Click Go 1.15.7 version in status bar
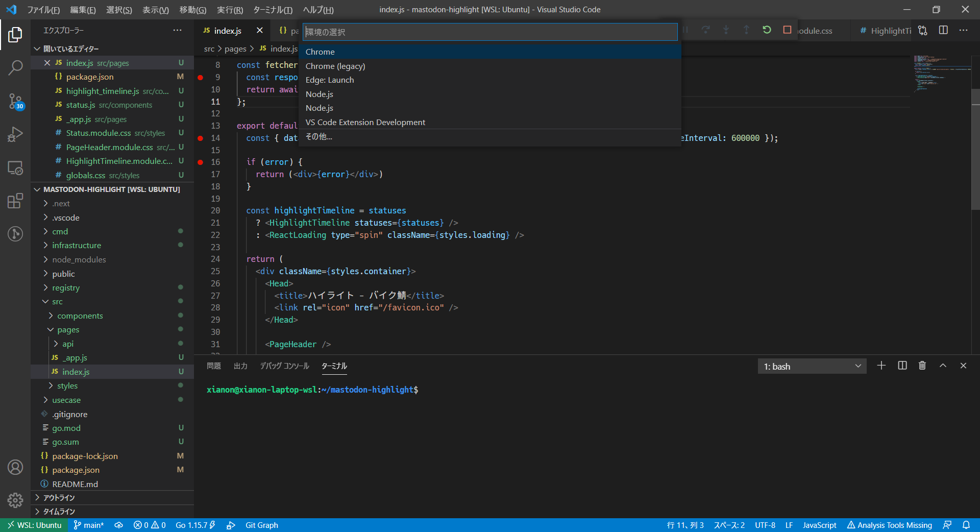Image resolution: width=980 pixels, height=532 pixels. point(195,525)
